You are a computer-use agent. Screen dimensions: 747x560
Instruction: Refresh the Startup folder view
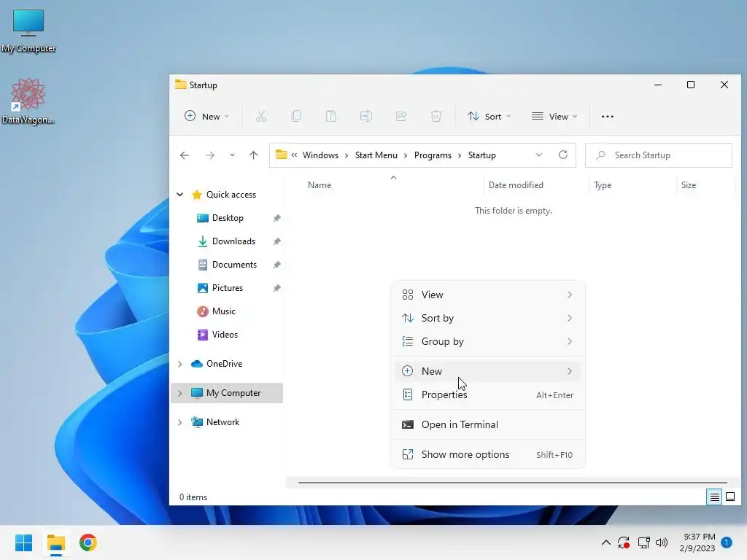[x=563, y=155]
